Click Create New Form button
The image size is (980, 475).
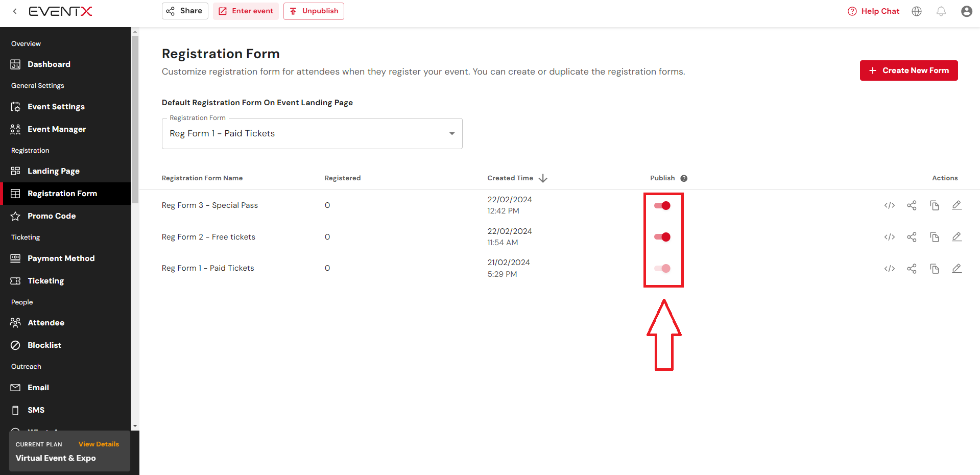909,70
